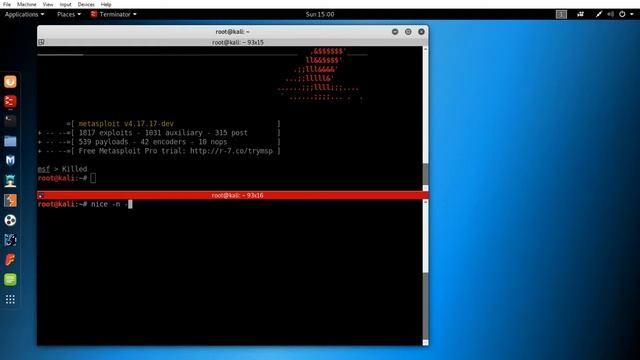Image resolution: width=640 pixels, height=360 pixels.
Task: Click the trymsp URL in the Metasploit banner
Action: pyautogui.click(x=231, y=151)
